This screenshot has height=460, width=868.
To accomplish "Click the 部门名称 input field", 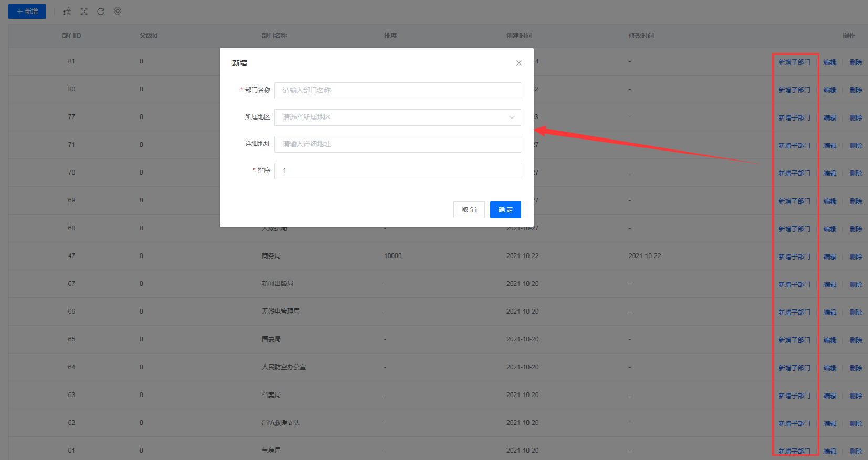I will [x=398, y=91].
